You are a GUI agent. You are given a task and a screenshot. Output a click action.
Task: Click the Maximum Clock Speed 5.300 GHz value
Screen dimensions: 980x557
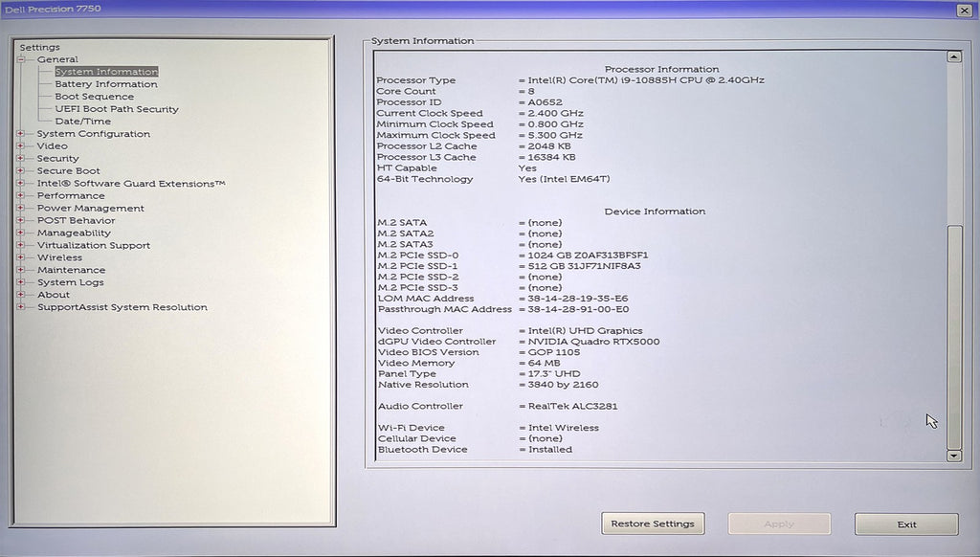point(555,135)
